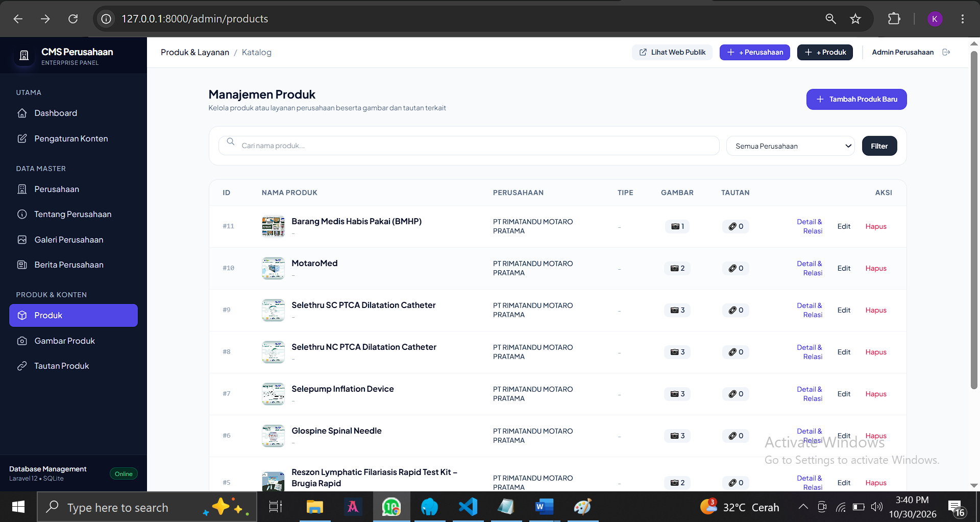Click the logout icon beside Admin Perusahaan
980x522 pixels.
tap(946, 52)
